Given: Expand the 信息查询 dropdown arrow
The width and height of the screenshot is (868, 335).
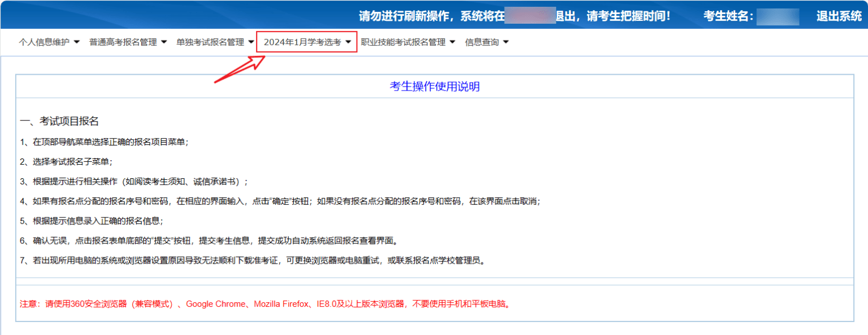Looking at the screenshot, I should (505, 42).
